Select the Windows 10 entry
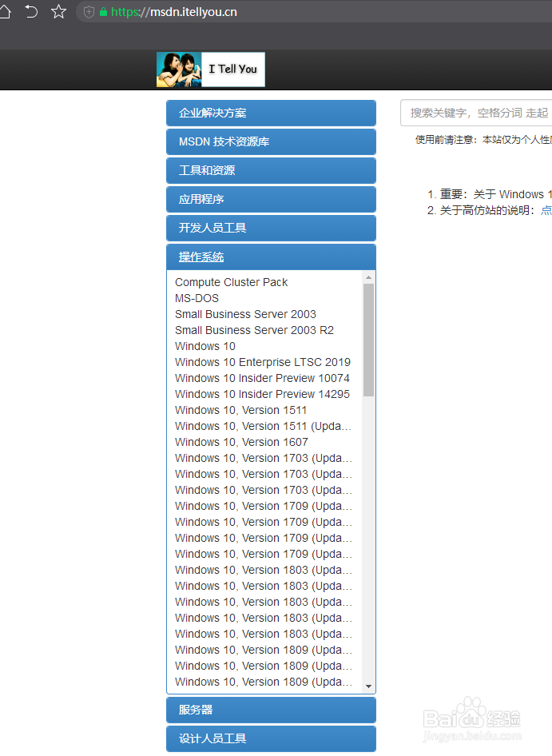 205,346
